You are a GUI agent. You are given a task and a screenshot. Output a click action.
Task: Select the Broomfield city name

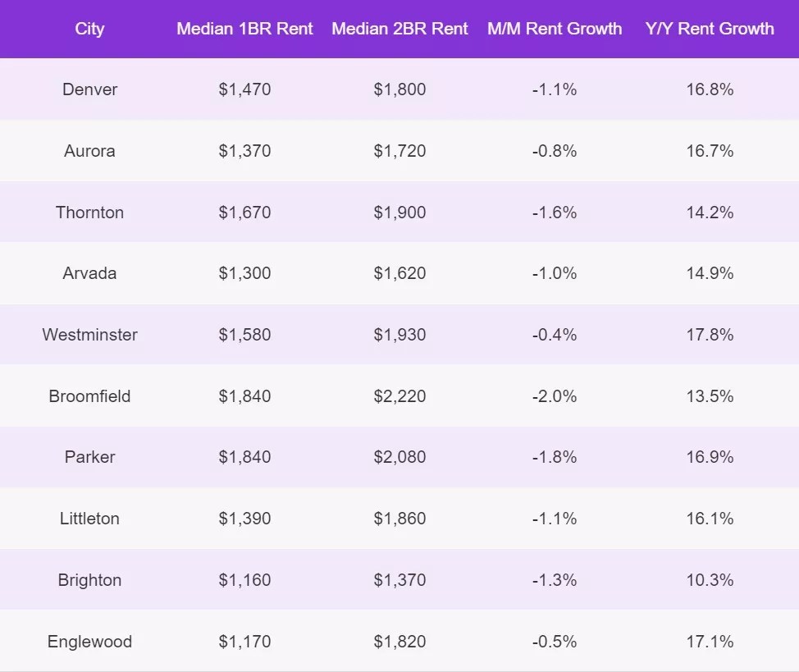click(x=89, y=396)
